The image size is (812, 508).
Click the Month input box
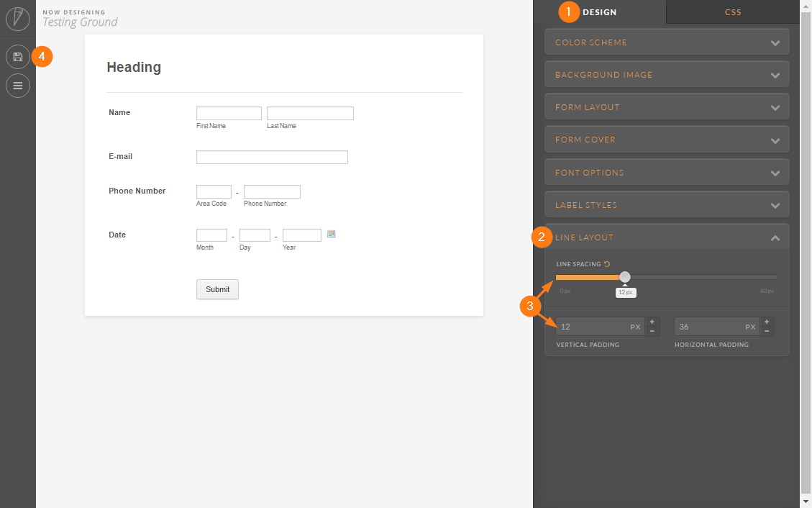[211, 235]
